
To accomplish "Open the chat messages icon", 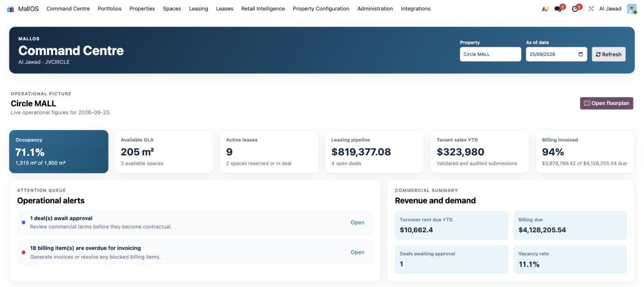I will tap(558, 9).
